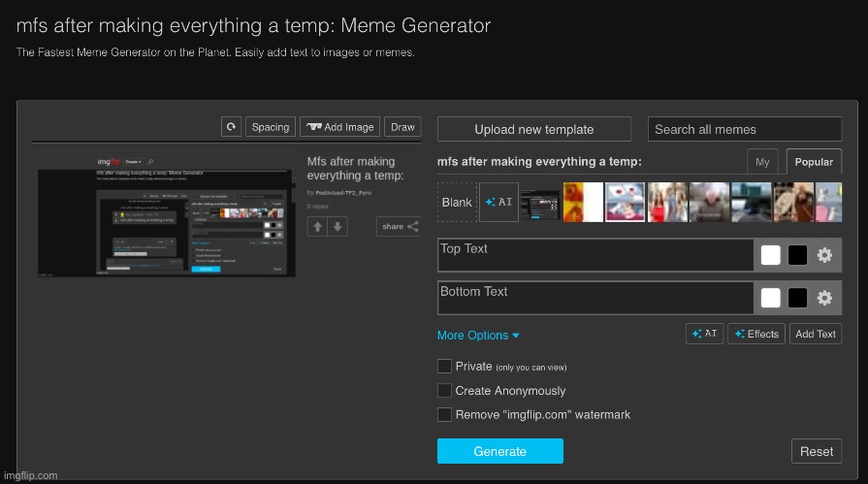Click the meme preview image
This screenshot has height=484, width=868.
click(x=166, y=216)
